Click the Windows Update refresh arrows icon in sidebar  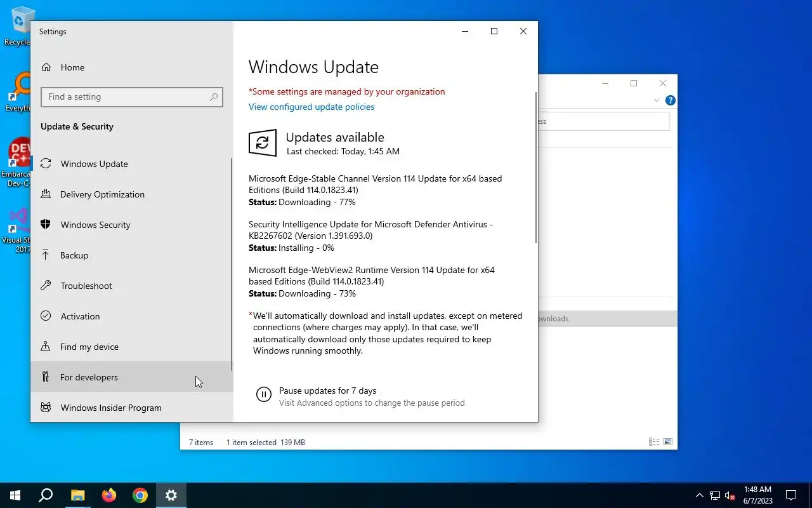click(x=46, y=164)
